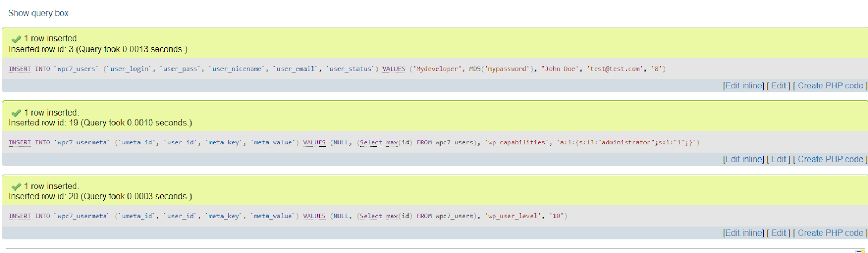868x253 pixels.
Task: Click the 'Mydeveloper' login value
Action: point(438,69)
